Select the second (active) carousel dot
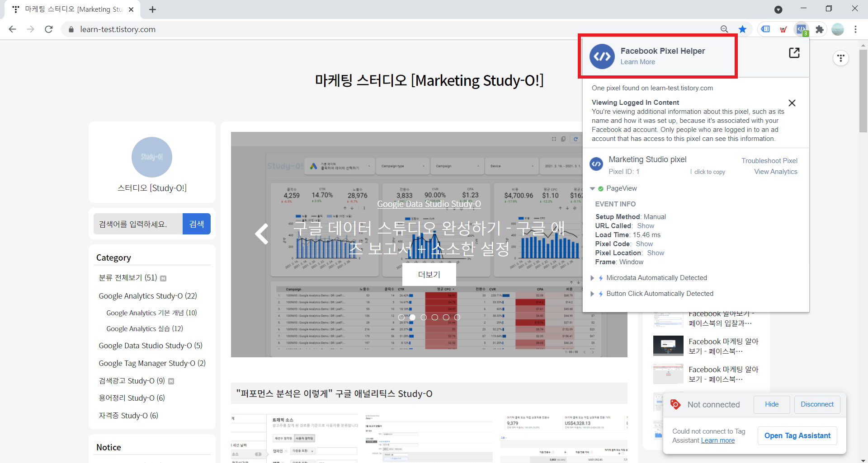This screenshot has height=463, width=868. 412,318
